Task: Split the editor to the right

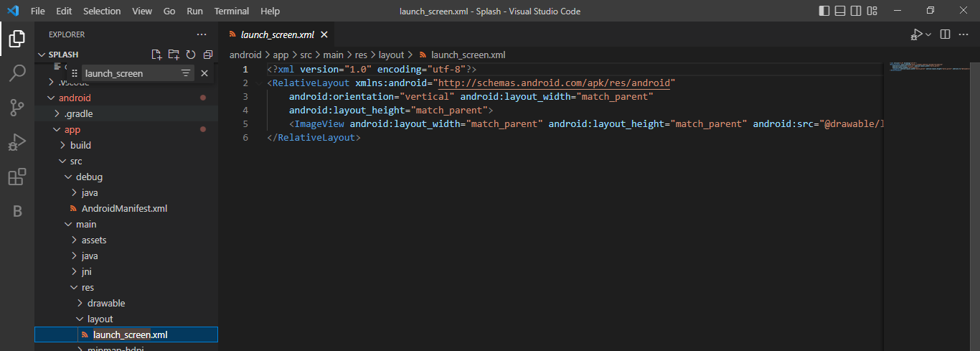Action: point(945,34)
